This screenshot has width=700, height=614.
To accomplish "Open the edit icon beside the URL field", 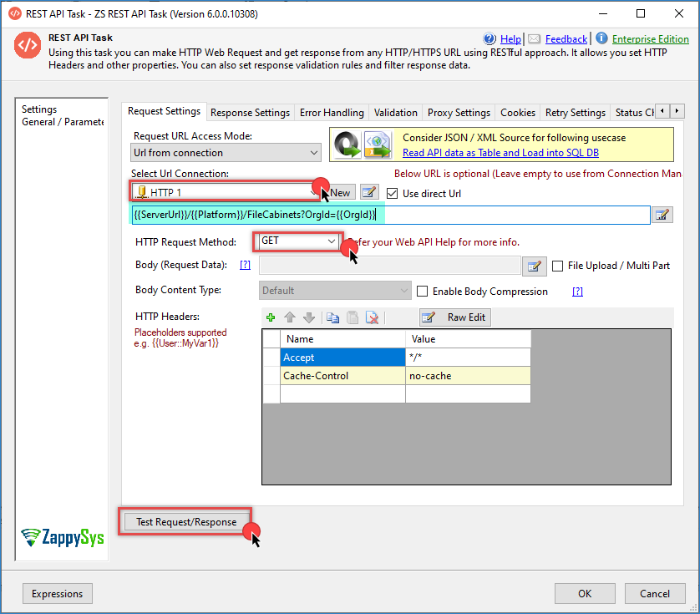I will pos(662,215).
